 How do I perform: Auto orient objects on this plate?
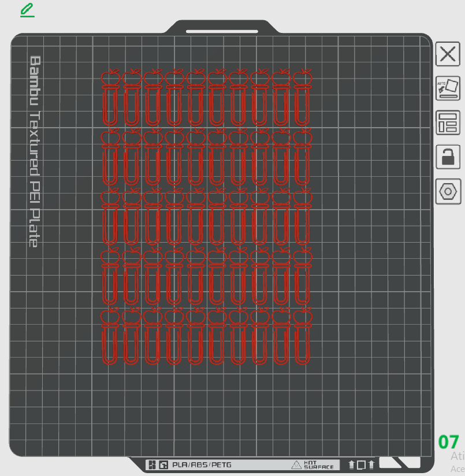448,88
